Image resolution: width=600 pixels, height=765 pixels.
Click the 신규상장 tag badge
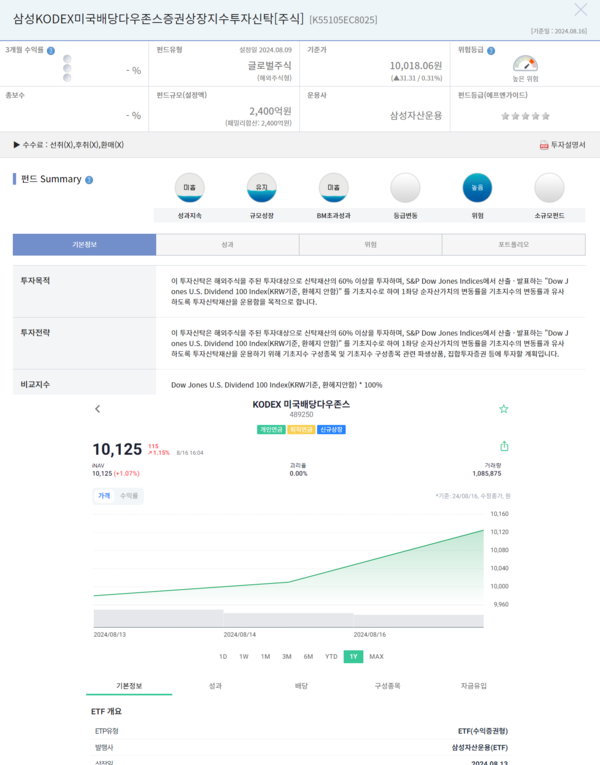[x=331, y=430]
